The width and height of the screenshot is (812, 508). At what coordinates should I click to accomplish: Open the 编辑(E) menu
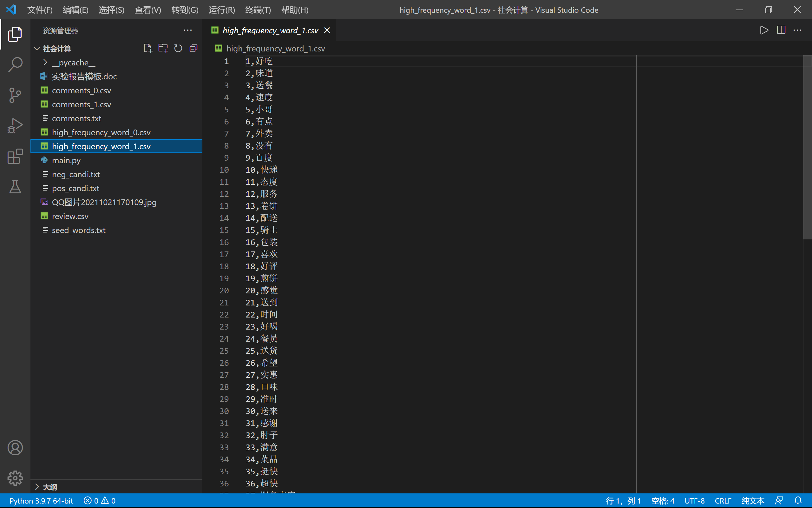click(x=75, y=10)
